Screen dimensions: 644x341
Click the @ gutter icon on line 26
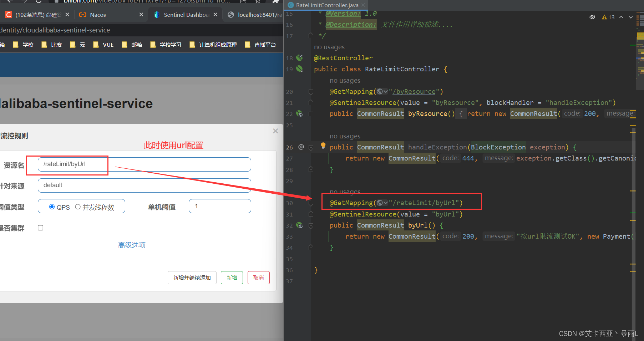(x=301, y=147)
